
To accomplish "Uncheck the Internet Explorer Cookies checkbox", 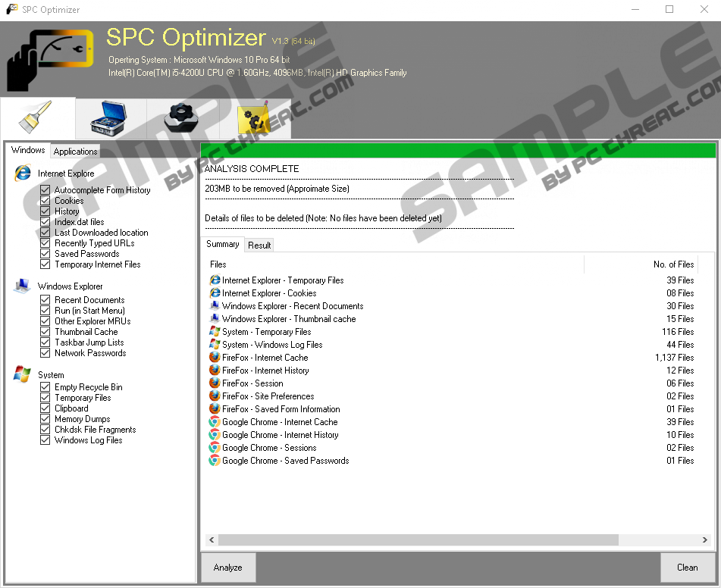I will coord(45,201).
